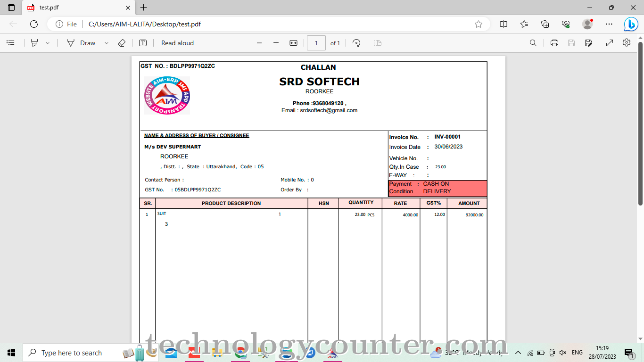View site information icon next to File
Image resolution: width=644 pixels, height=362 pixels.
click(x=59, y=24)
